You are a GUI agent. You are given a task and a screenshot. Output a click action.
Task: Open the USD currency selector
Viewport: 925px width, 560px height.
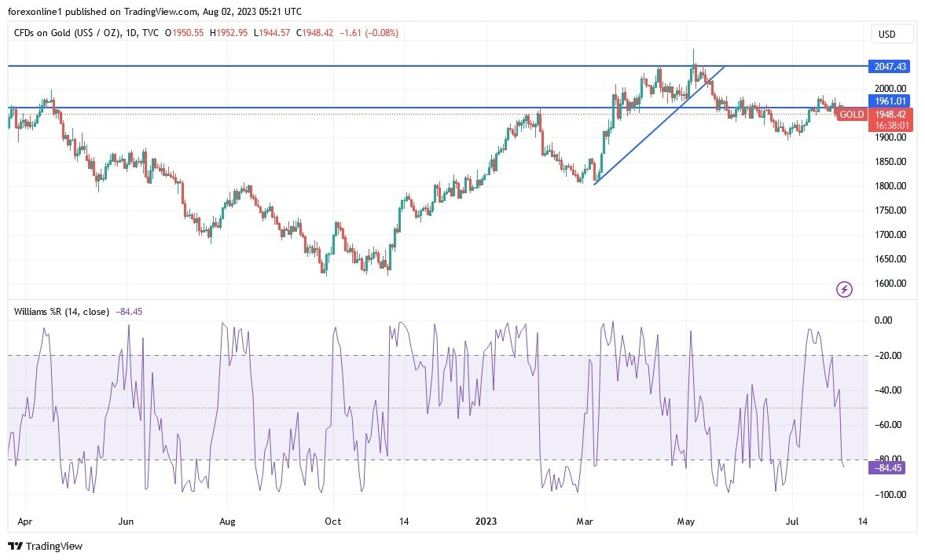[x=894, y=35]
